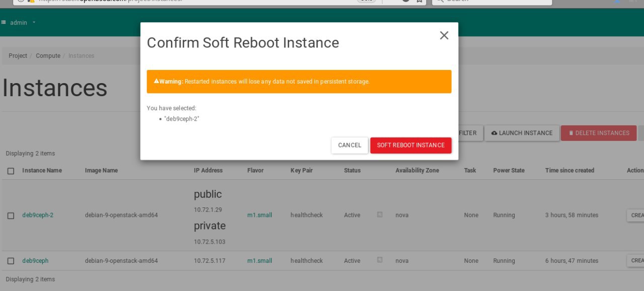
Task: Open the deb9ceph-2 instance link
Action: coord(38,215)
